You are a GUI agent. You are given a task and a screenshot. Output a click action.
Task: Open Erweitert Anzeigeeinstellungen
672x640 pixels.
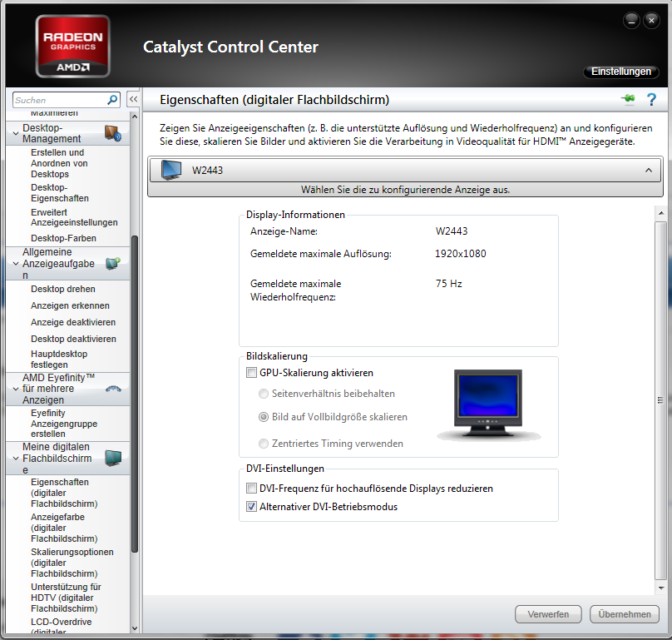pyautogui.click(x=74, y=217)
